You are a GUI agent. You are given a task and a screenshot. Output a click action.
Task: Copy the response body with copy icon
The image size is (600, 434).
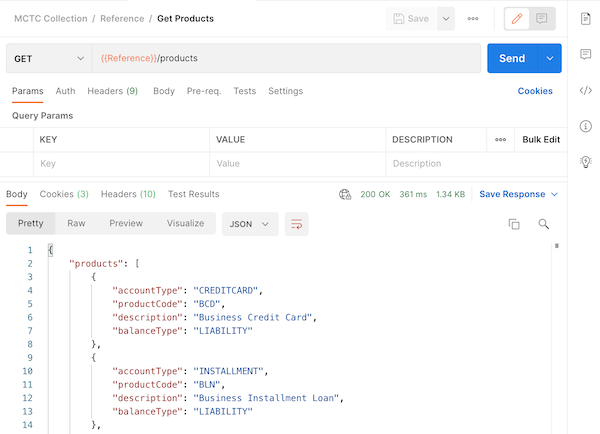point(514,224)
